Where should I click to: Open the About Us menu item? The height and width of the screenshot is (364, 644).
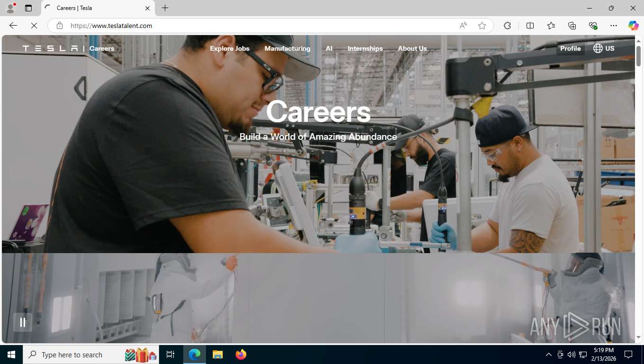pos(412,48)
